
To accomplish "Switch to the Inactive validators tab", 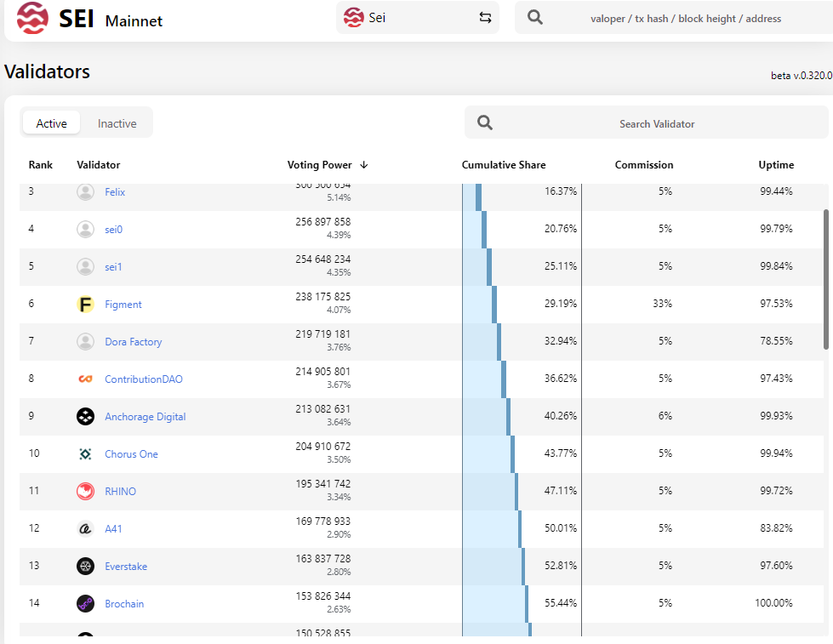I will (x=117, y=123).
